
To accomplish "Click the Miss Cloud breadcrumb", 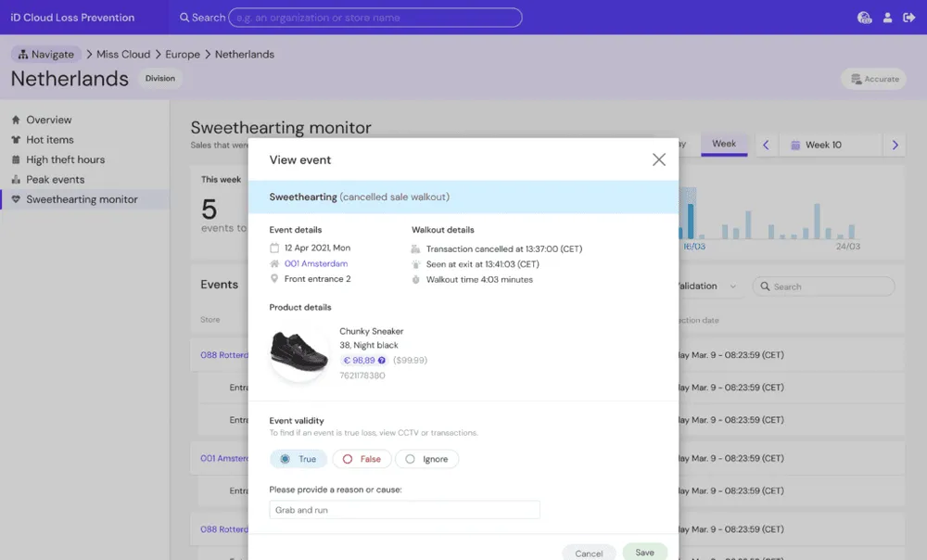I will 123,55.
